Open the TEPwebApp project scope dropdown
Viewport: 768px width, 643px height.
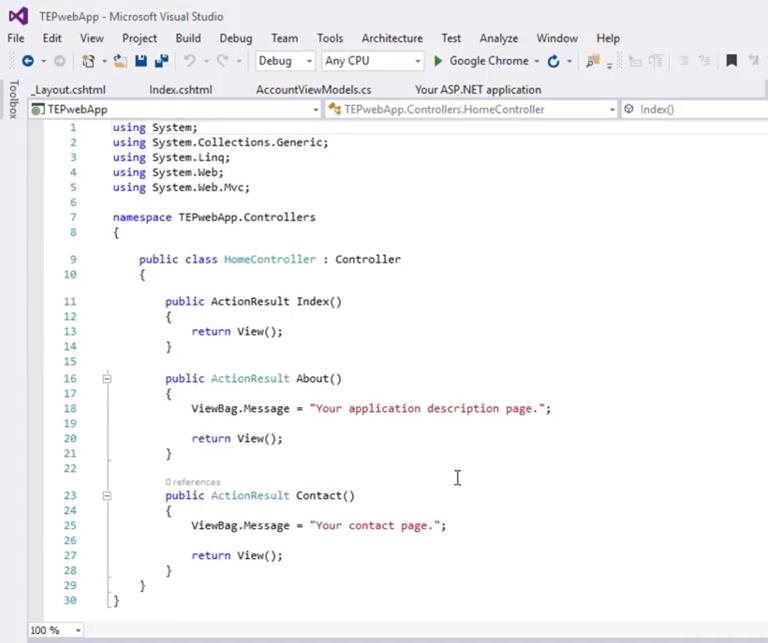175,109
